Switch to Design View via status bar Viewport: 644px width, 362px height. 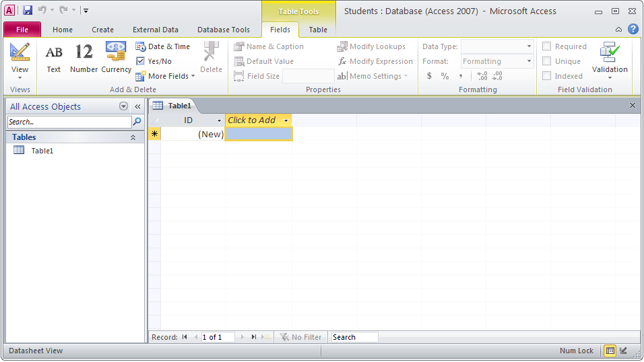624,351
